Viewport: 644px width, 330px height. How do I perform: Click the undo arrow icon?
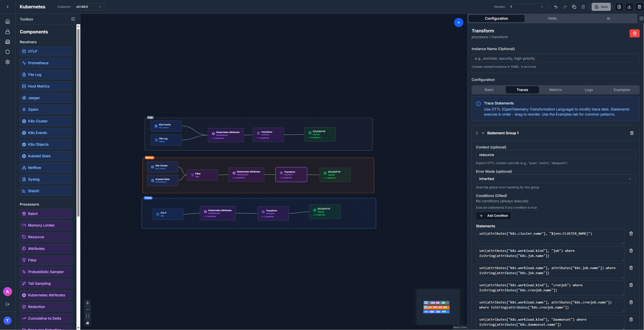556,7
